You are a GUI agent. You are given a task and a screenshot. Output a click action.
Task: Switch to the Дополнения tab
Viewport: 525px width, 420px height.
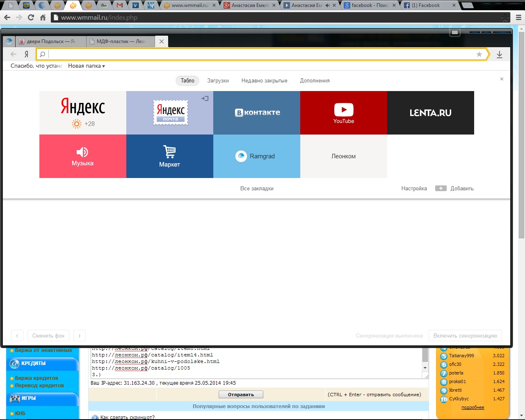[315, 81]
